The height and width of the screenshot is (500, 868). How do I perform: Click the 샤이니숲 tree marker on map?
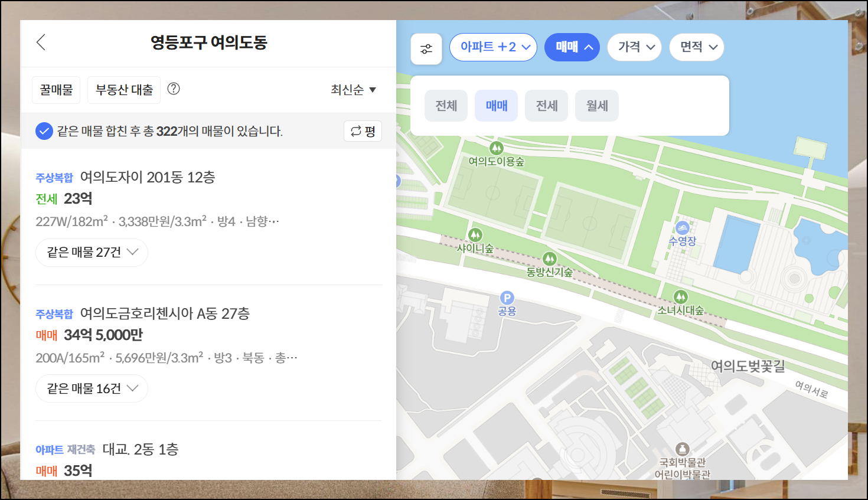475,235
